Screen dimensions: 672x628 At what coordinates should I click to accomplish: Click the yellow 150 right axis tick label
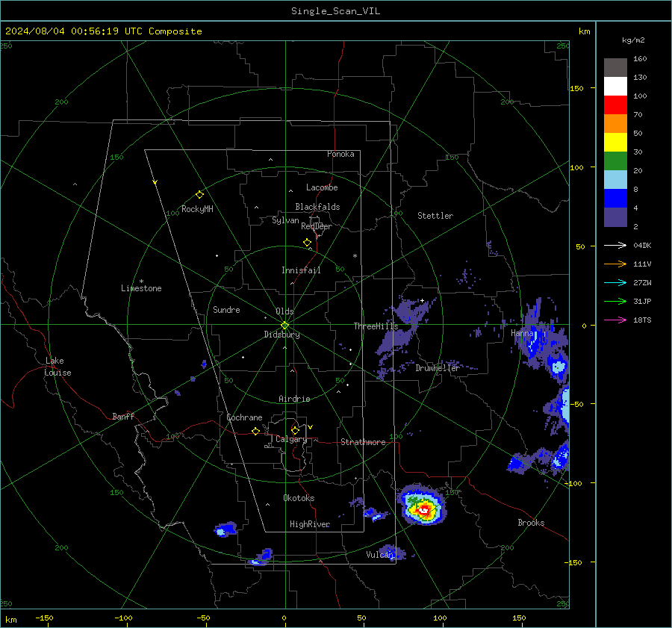pos(576,88)
